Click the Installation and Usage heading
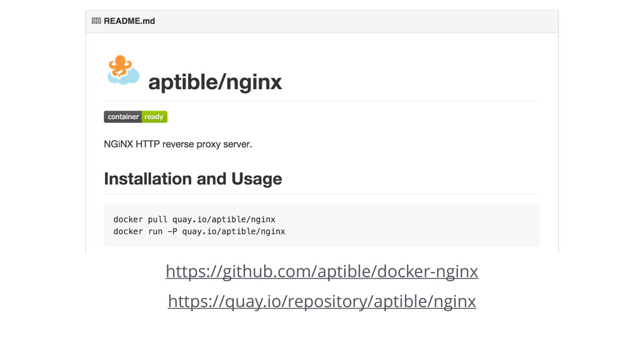 tap(193, 179)
